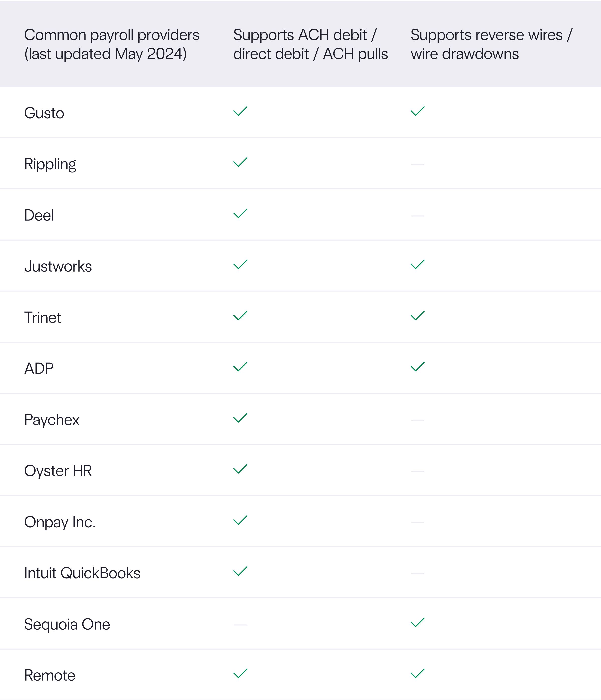The width and height of the screenshot is (601, 700).
Task: Select the Supports reverse wires column header
Action: point(492,44)
